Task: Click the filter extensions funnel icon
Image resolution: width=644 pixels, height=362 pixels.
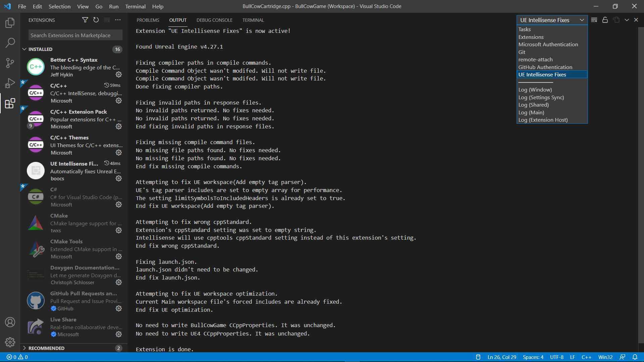Action: point(85,20)
